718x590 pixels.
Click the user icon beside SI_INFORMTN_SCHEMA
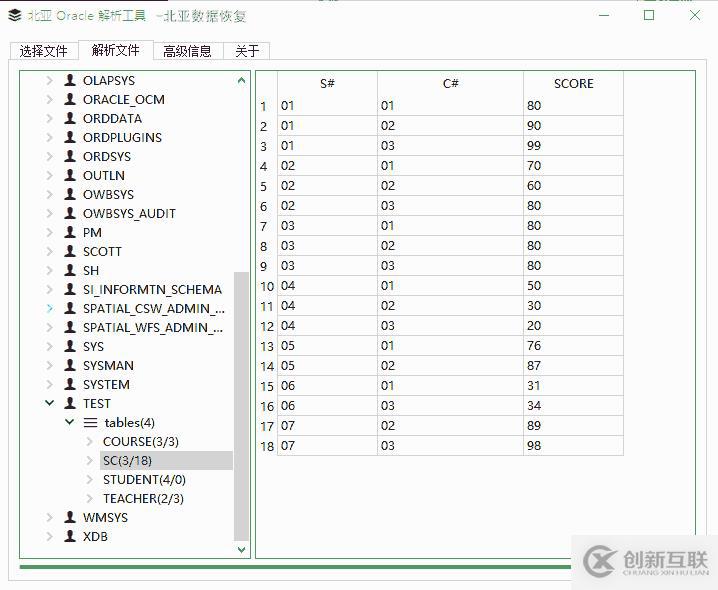click(70, 289)
